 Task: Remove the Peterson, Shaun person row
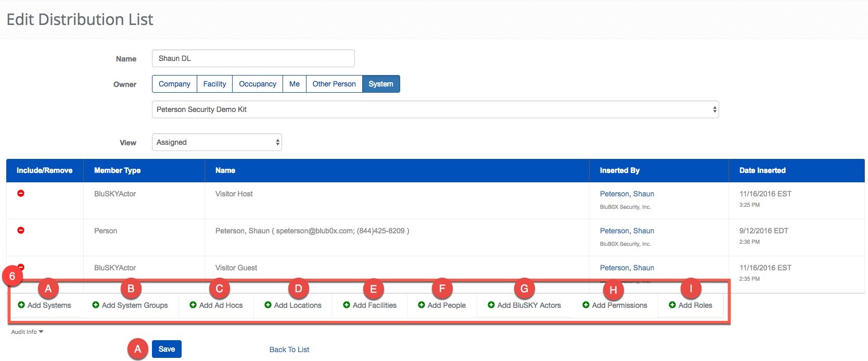(x=21, y=230)
